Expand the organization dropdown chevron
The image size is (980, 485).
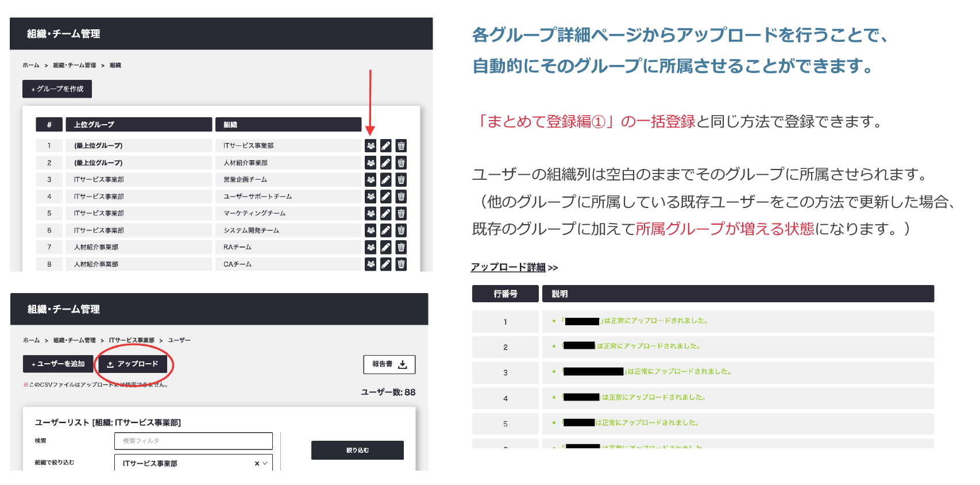tap(265, 463)
